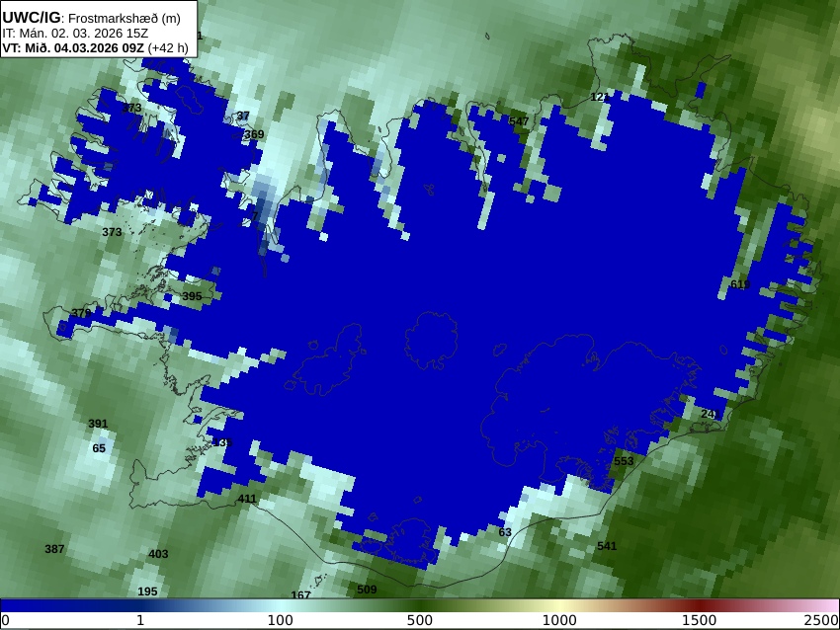This screenshot has width=840, height=630.
Task: Click the '0' label on the color scale
Action: (5, 620)
